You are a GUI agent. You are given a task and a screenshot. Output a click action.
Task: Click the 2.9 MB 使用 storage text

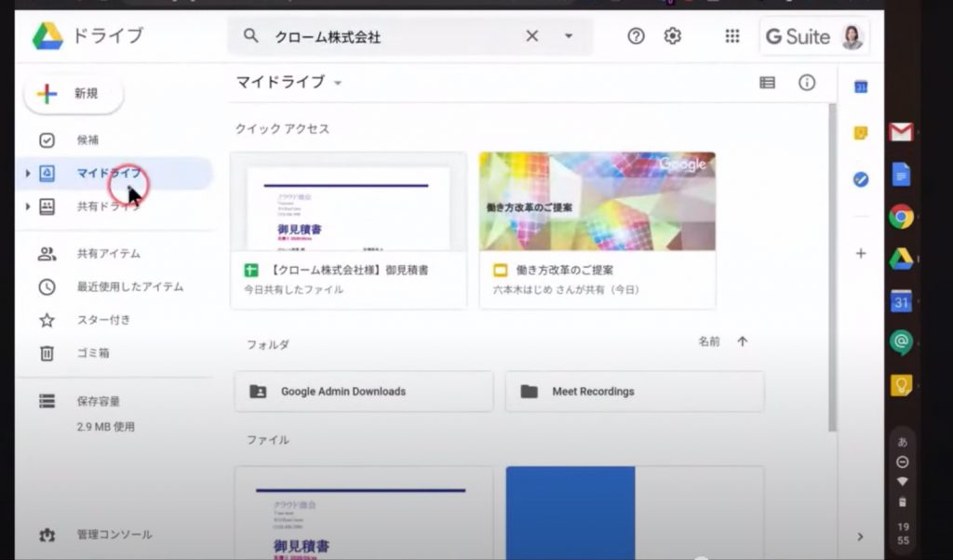point(106,427)
